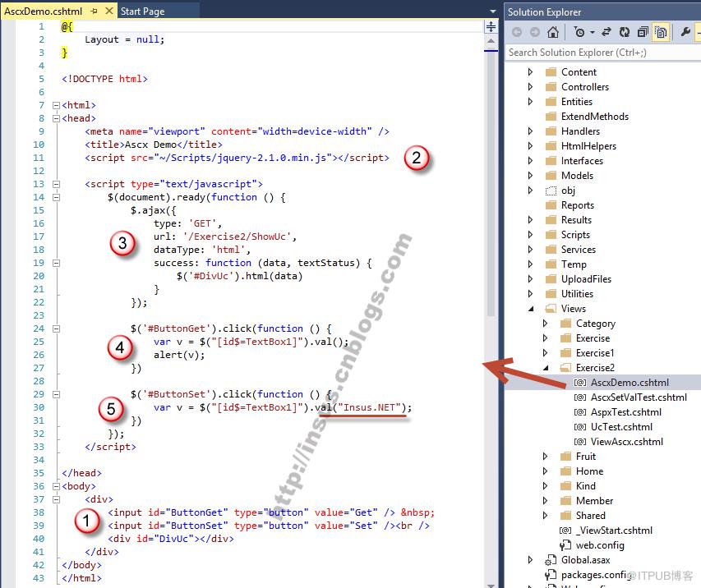Toggle the pin on AscxDemo.cshtml tab
701x588 pixels.
coord(94,11)
